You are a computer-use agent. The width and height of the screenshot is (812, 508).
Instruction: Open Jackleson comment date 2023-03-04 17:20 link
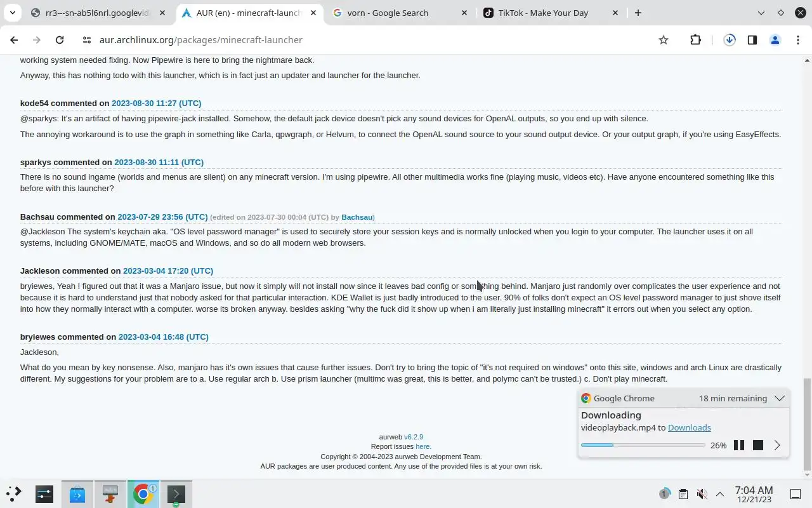coord(168,271)
